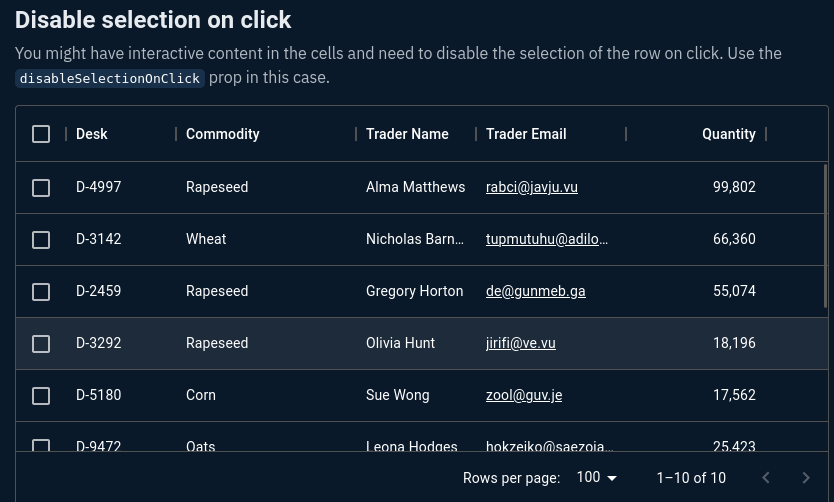Image resolution: width=834 pixels, height=502 pixels.
Task: Click the Trader Name column header
Action: [x=407, y=134]
